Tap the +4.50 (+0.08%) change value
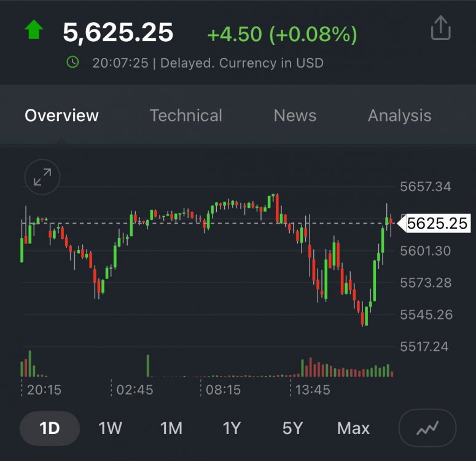The image size is (476, 461). (282, 34)
